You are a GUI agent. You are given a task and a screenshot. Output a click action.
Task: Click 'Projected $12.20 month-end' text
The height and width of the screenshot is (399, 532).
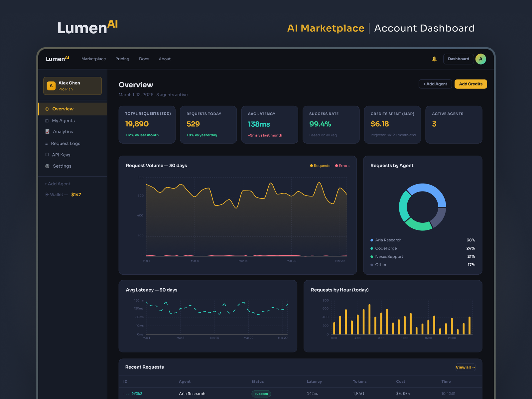393,135
